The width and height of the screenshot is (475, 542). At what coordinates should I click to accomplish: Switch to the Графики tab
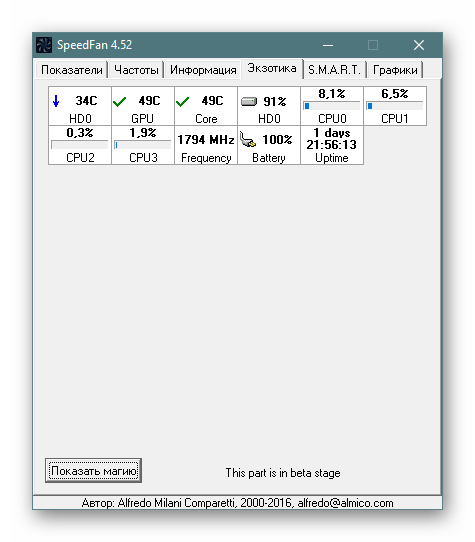pyautogui.click(x=395, y=70)
